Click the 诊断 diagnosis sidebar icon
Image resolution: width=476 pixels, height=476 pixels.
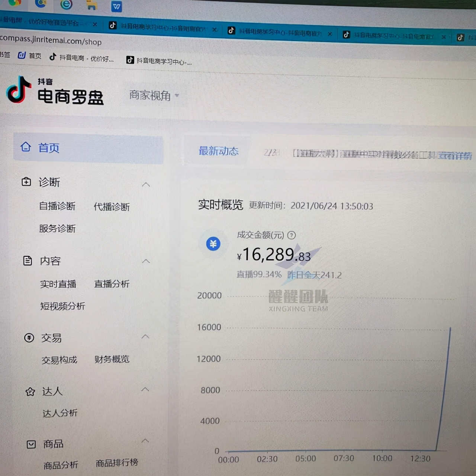point(26,182)
